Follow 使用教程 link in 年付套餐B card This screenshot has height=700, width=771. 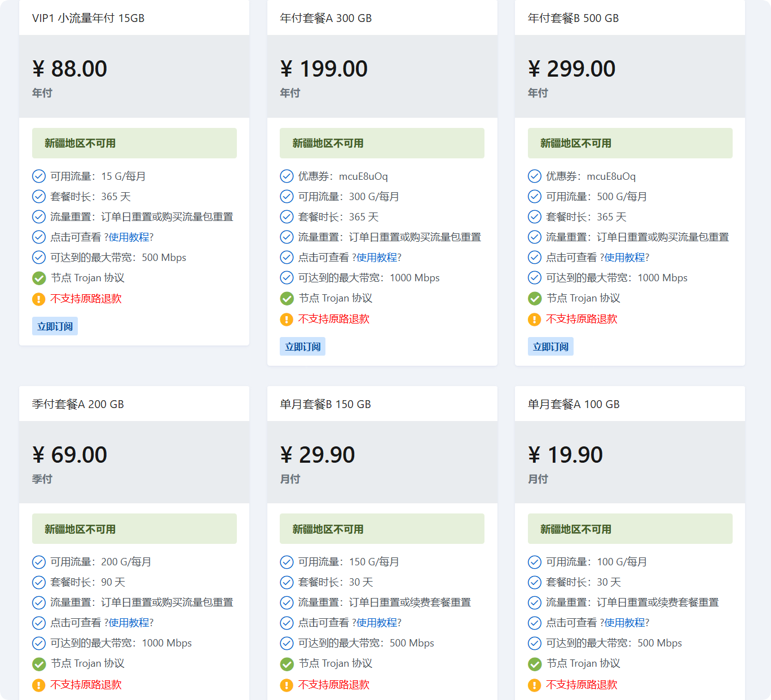(x=625, y=258)
